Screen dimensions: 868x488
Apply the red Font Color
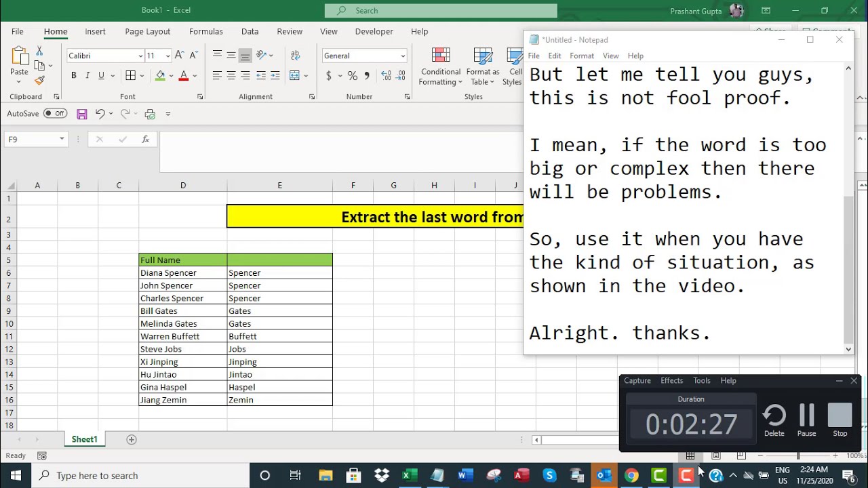coord(183,75)
